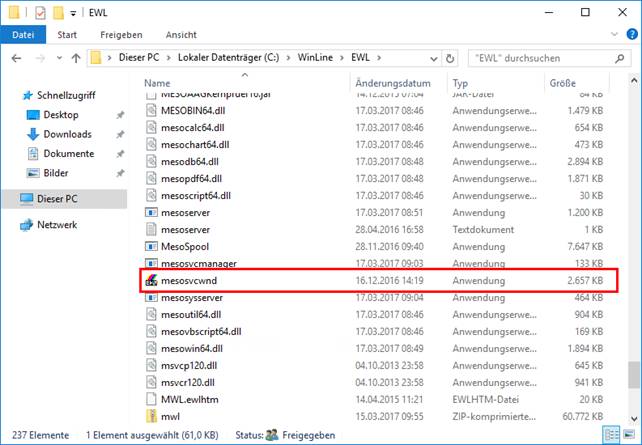Click the help question mark icon
The width and height of the screenshot is (642, 445).
click(x=629, y=35)
